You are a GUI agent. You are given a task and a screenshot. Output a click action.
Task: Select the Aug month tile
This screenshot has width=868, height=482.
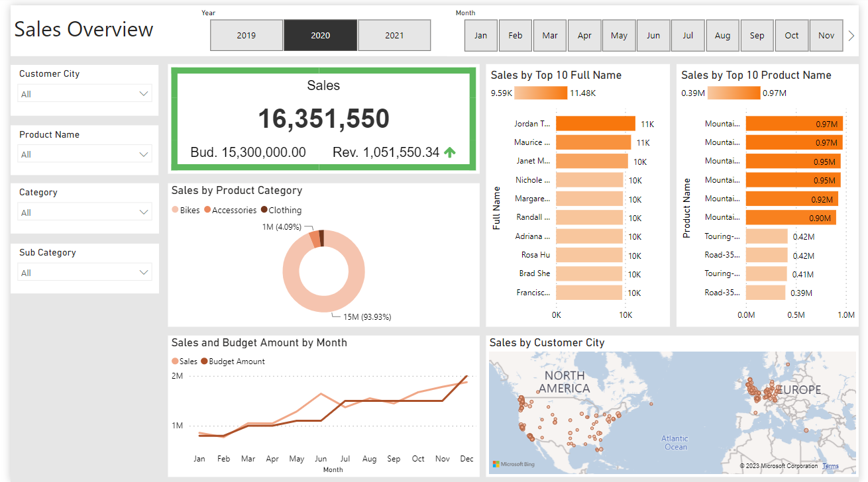coord(723,36)
